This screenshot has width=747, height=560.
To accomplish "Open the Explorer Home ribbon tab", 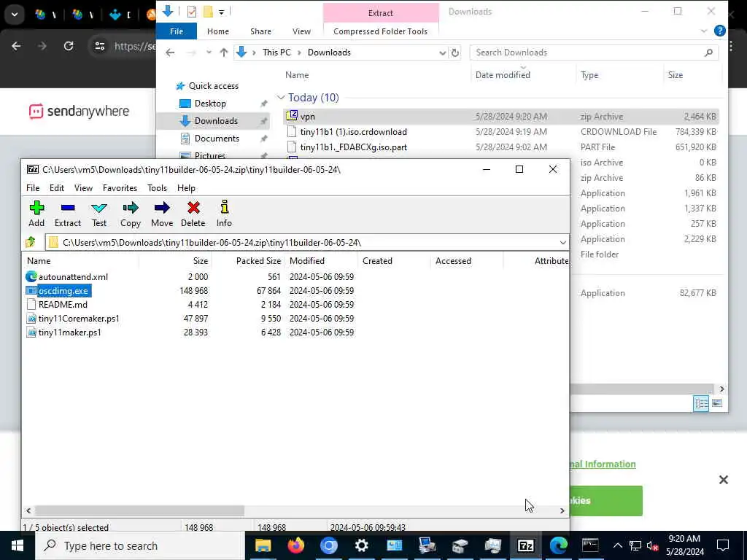I will coord(218,31).
